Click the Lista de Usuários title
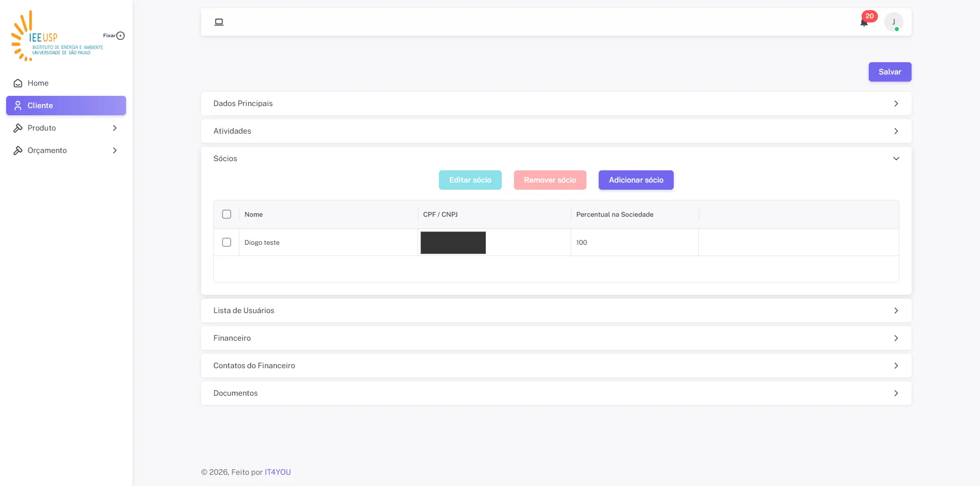980x486 pixels. (243, 311)
